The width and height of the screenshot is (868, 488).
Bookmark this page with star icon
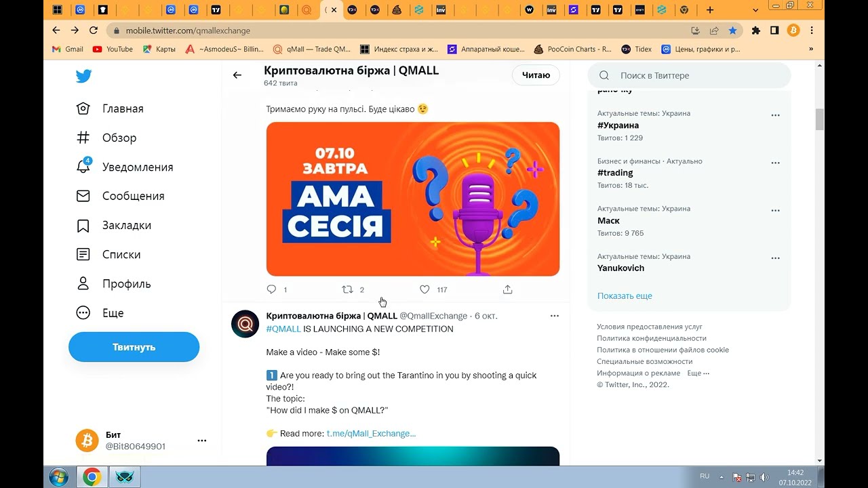click(x=732, y=30)
